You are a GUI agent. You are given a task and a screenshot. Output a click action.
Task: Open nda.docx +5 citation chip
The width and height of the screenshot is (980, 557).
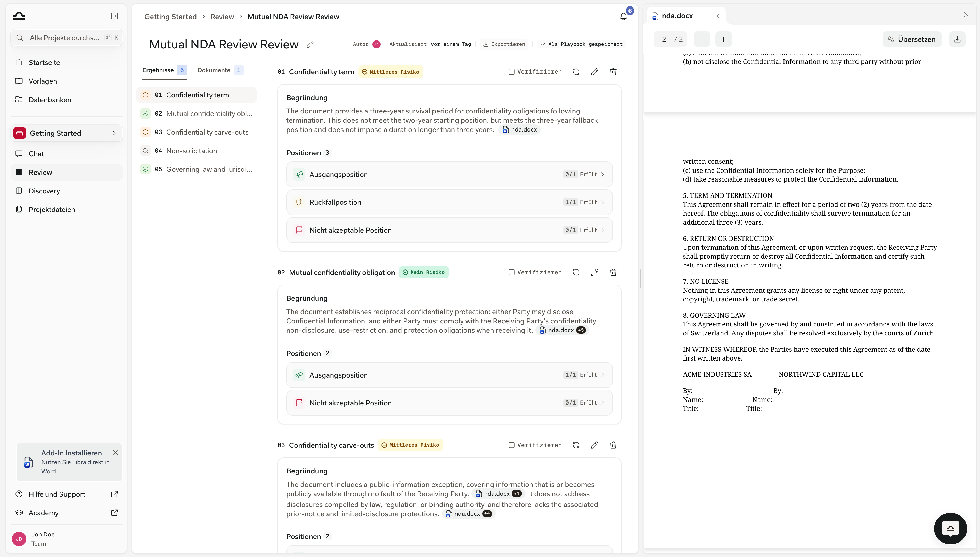[x=563, y=330]
